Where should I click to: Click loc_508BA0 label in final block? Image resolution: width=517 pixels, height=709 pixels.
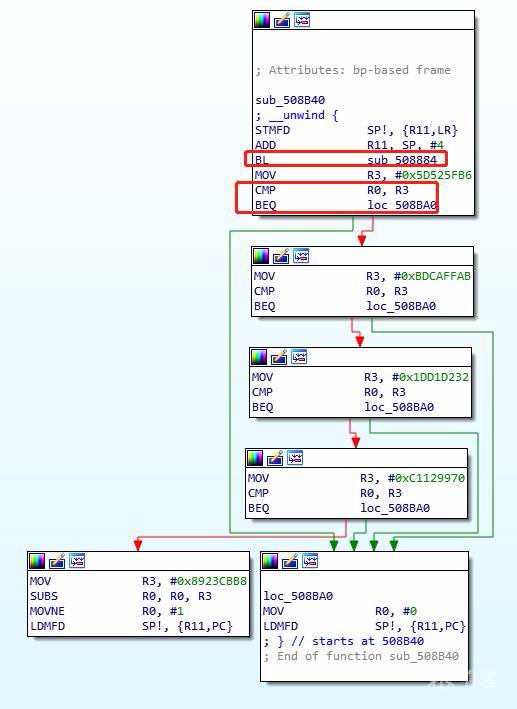click(x=298, y=596)
